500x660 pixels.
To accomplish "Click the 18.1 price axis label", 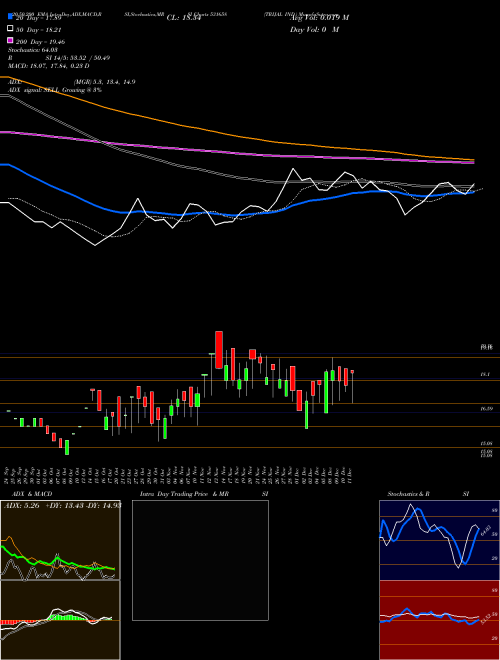I will pos(485,374).
